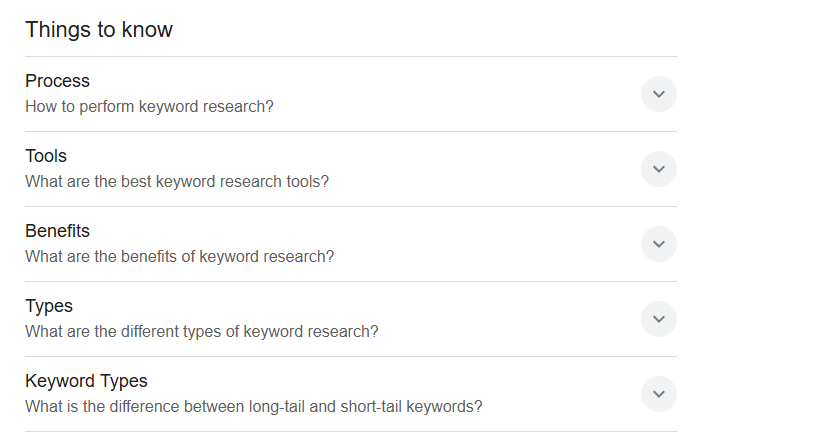Open the "different types of keyword research" question
This screenshot has height=441, width=836.
tap(202, 332)
